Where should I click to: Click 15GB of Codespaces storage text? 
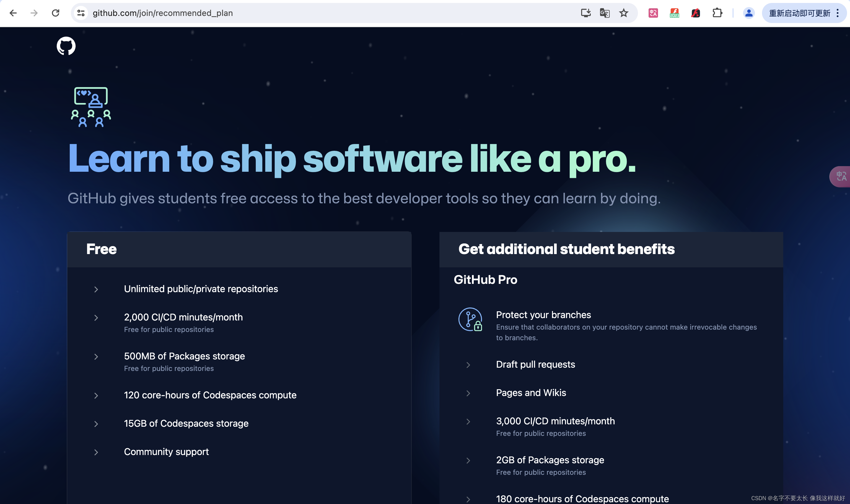pyautogui.click(x=186, y=423)
